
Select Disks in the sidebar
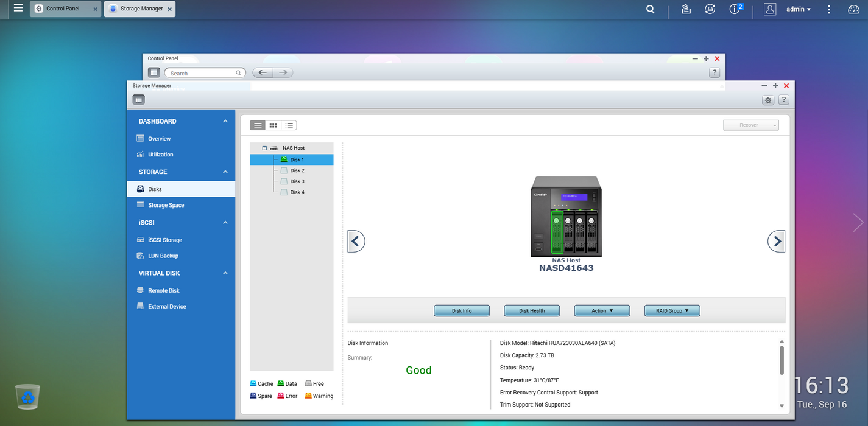[x=181, y=189]
